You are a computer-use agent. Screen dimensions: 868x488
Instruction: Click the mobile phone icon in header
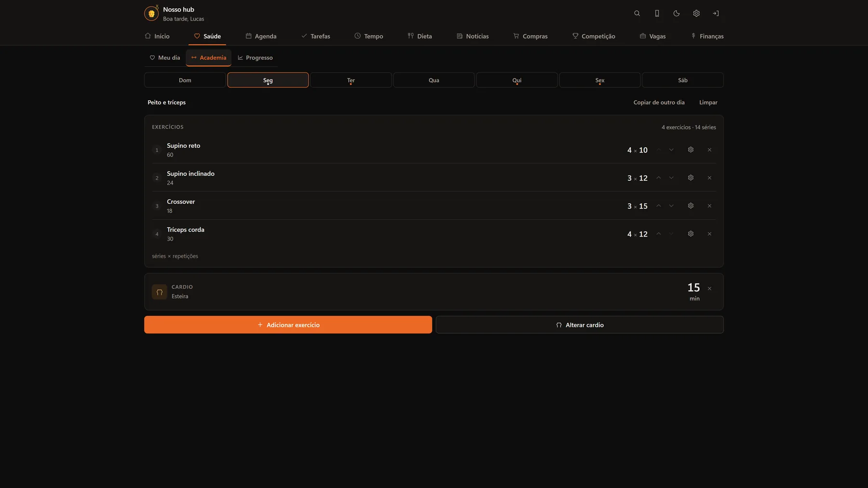[657, 14]
